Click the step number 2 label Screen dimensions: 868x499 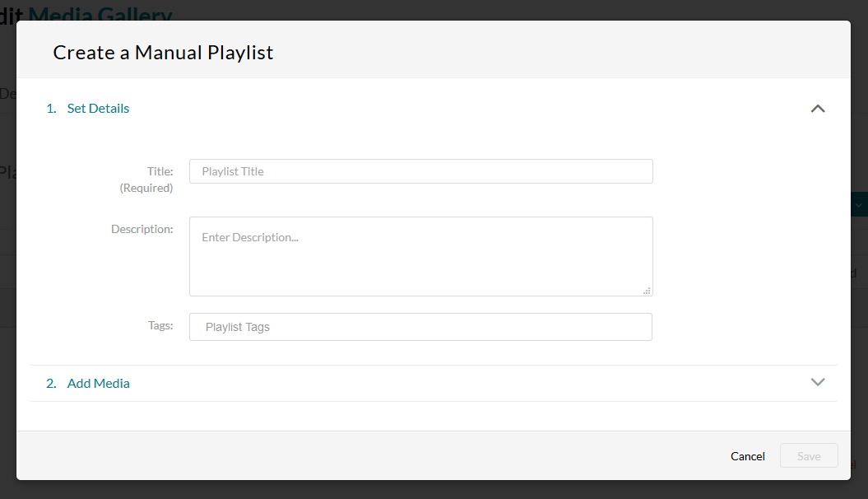(51, 383)
